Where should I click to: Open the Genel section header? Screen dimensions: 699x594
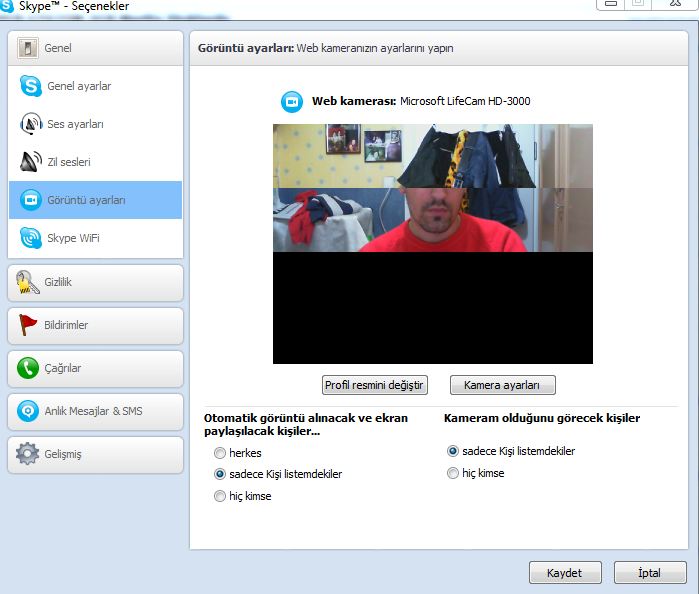(95, 48)
